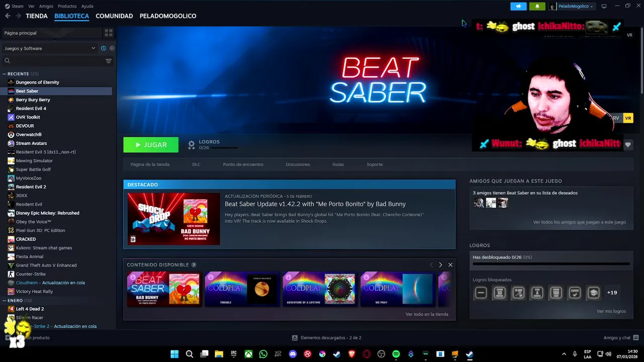Click the Logros gear icon beside JUGAR

[191, 145]
